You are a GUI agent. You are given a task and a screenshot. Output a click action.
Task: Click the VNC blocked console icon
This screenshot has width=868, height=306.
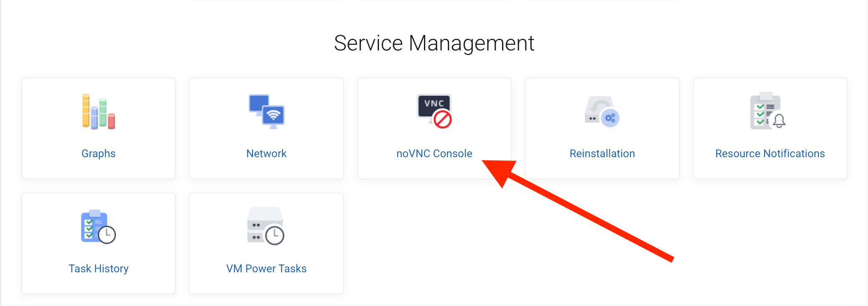coord(434,111)
